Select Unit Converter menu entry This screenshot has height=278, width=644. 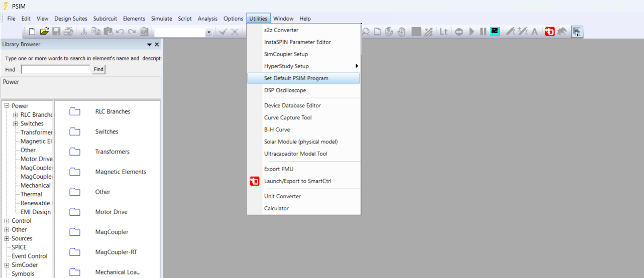click(x=303, y=196)
